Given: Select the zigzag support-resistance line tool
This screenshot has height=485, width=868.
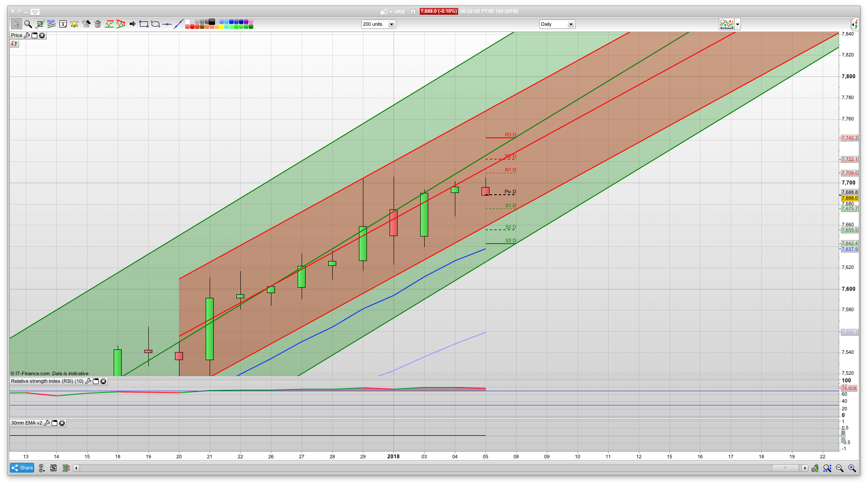Looking at the screenshot, I should (x=109, y=24).
